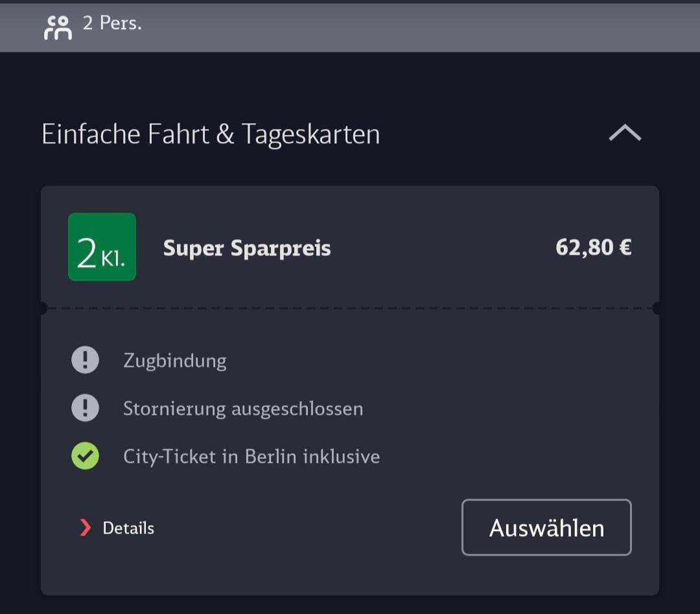Viewport: 700px width, 614px height.
Task: Open the 2 Pers. traveller summary bar
Action: coord(350,28)
